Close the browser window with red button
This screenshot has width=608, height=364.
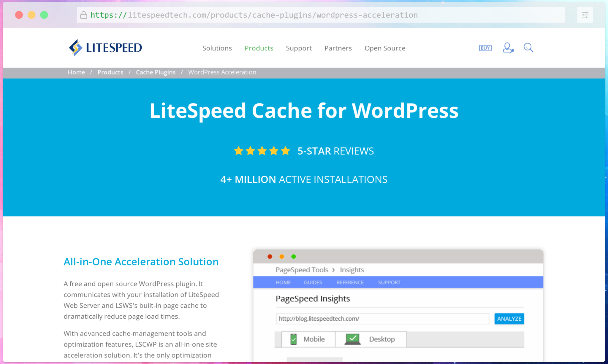pos(19,15)
